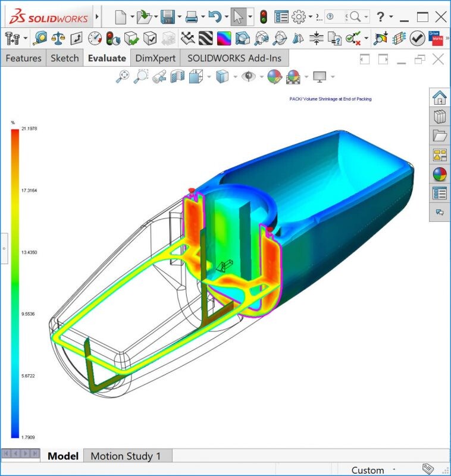Click the Rebuild traffic light icon
Screen dimensions: 451x476
tap(264, 17)
